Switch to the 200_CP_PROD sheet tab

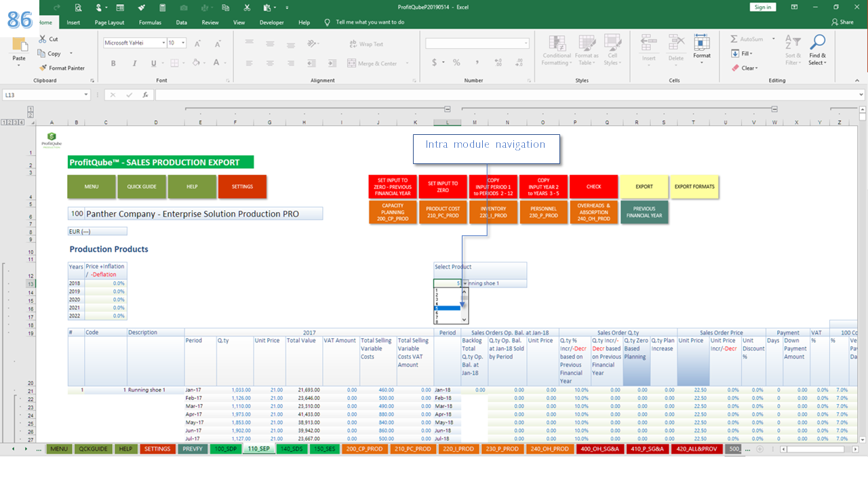pyautogui.click(x=365, y=449)
